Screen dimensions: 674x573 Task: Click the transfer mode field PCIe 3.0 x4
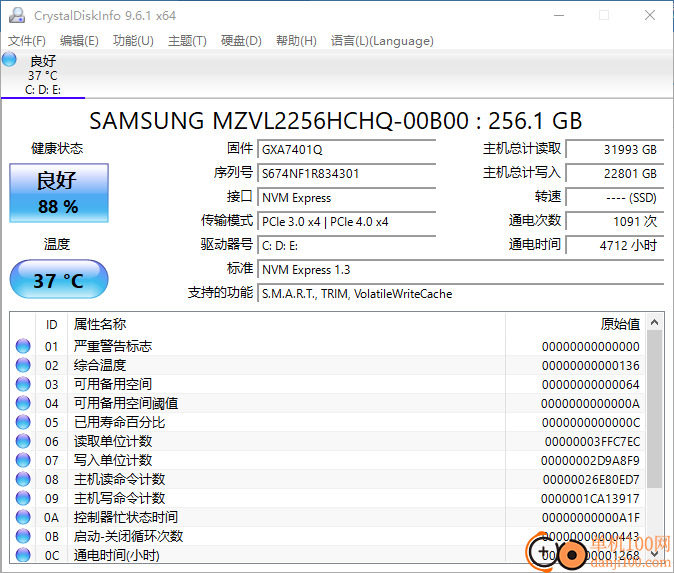pos(346,221)
